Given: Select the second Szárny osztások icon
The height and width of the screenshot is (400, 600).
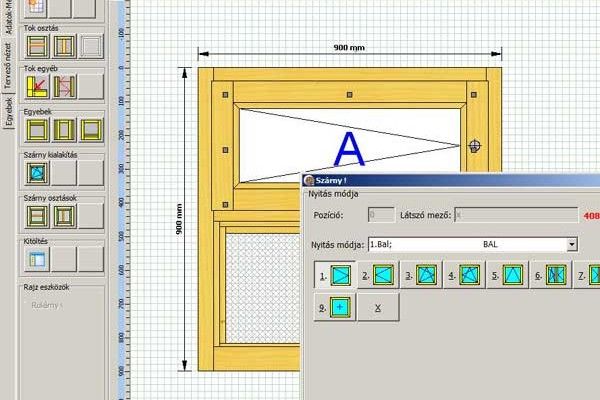Looking at the screenshot, I should pos(64,215).
